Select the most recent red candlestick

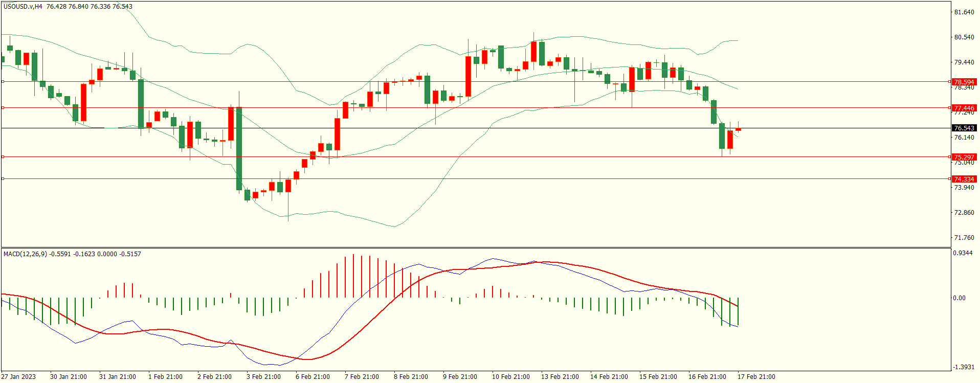point(738,129)
